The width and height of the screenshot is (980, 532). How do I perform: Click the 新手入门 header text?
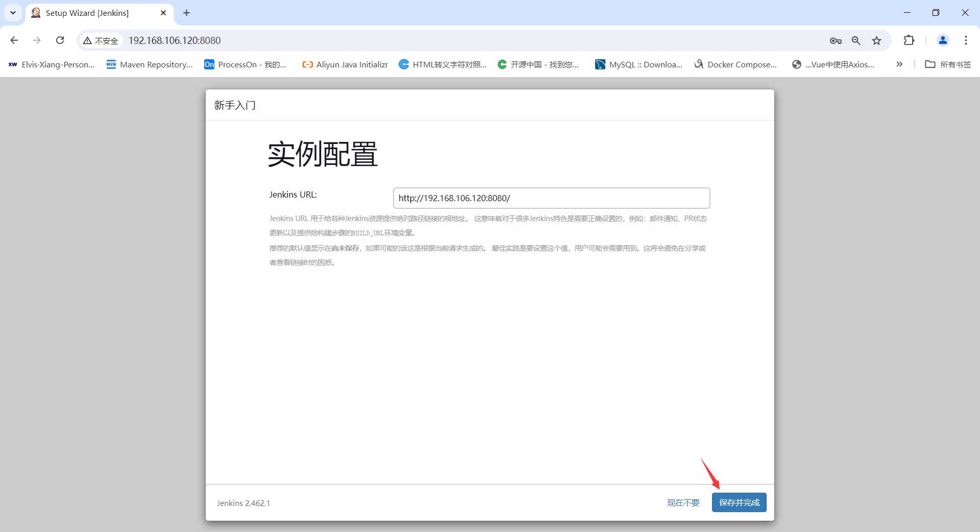coord(235,105)
